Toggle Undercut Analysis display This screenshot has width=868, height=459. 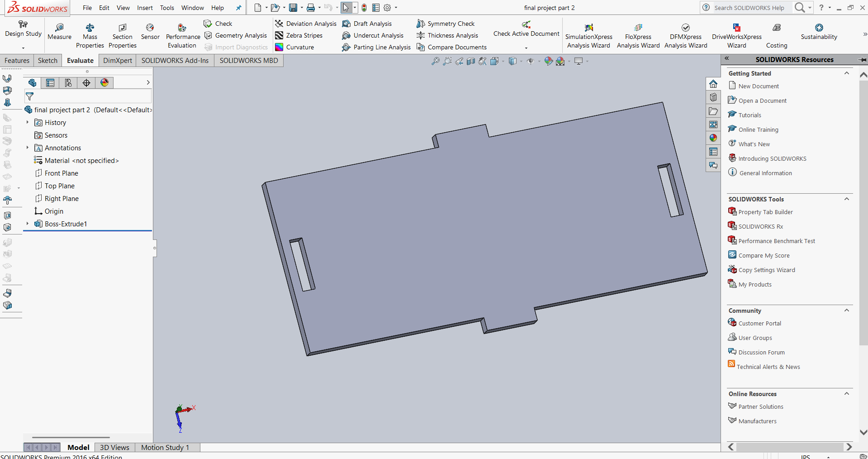tap(373, 35)
